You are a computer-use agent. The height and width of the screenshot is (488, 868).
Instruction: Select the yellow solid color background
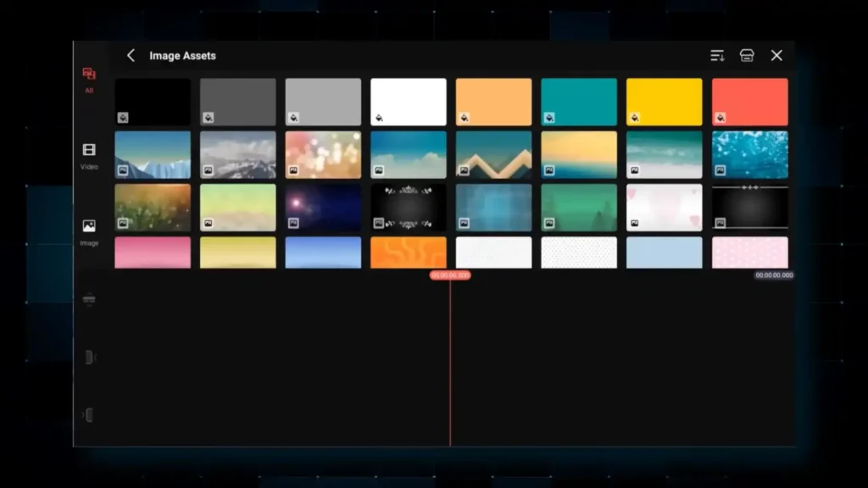click(665, 102)
